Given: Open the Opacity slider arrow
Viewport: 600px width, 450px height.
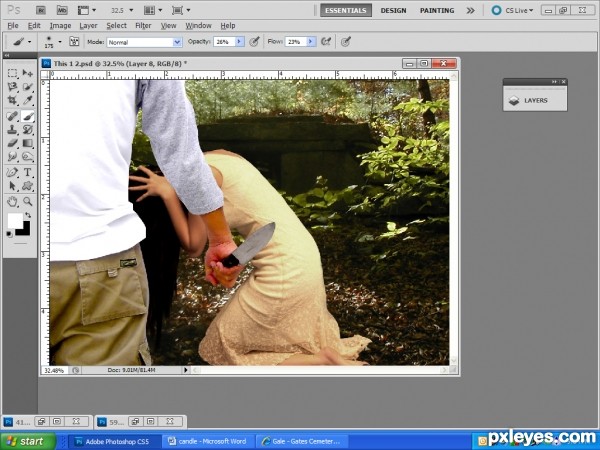Looking at the screenshot, I should click(x=240, y=41).
